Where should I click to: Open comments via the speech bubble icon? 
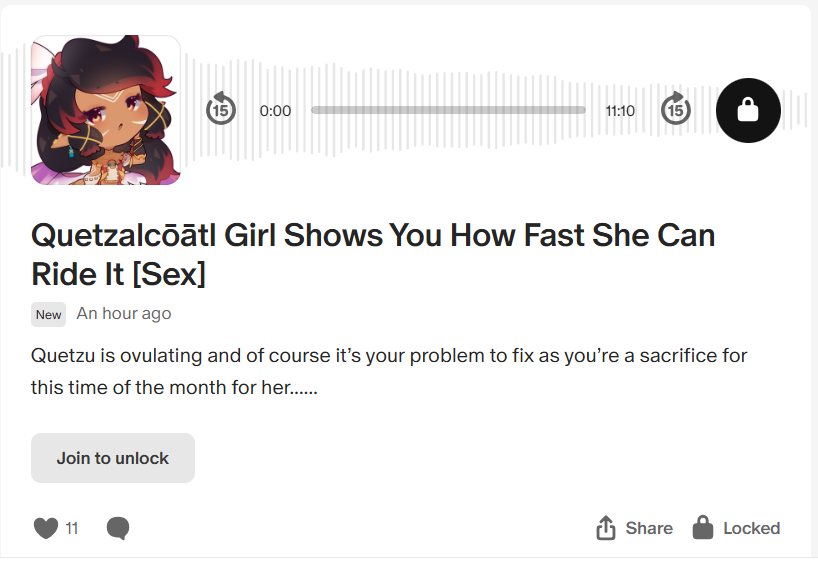(x=118, y=528)
